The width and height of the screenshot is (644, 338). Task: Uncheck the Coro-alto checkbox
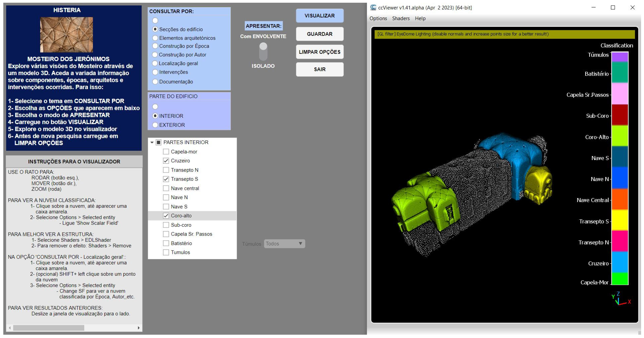coord(166,215)
